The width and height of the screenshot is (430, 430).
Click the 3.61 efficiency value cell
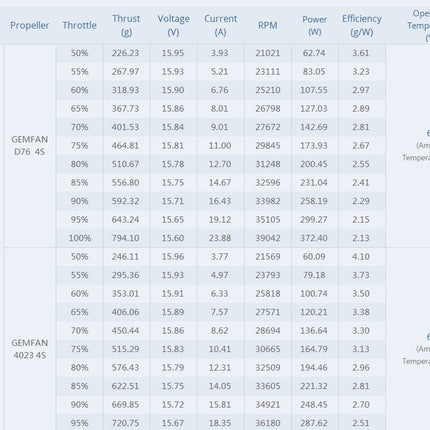point(362,53)
